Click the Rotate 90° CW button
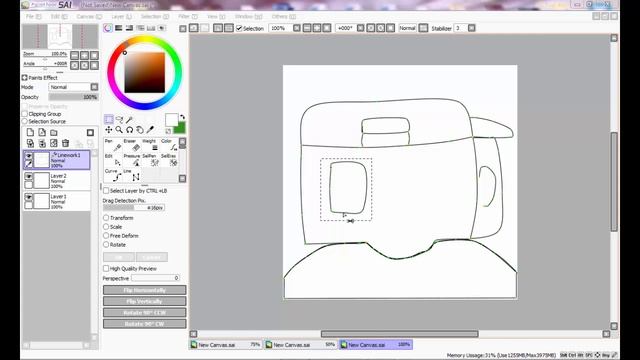Image resolution: width=640 pixels, height=360 pixels. tap(144, 324)
